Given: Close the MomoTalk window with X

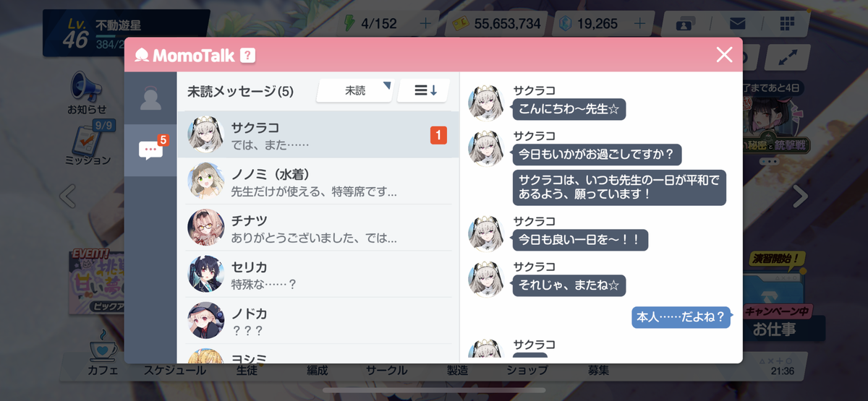Looking at the screenshot, I should point(724,55).
